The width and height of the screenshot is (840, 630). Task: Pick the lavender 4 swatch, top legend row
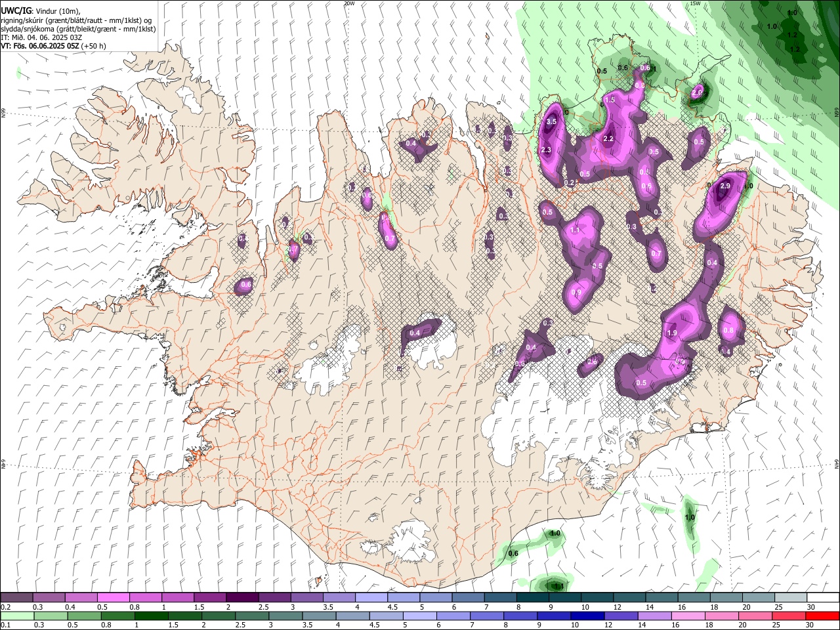coord(370,598)
